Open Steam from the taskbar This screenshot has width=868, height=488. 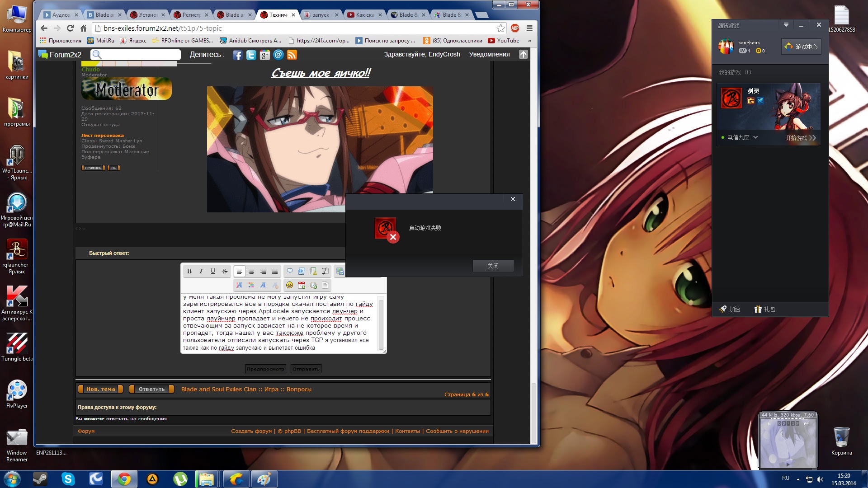pyautogui.click(x=40, y=479)
